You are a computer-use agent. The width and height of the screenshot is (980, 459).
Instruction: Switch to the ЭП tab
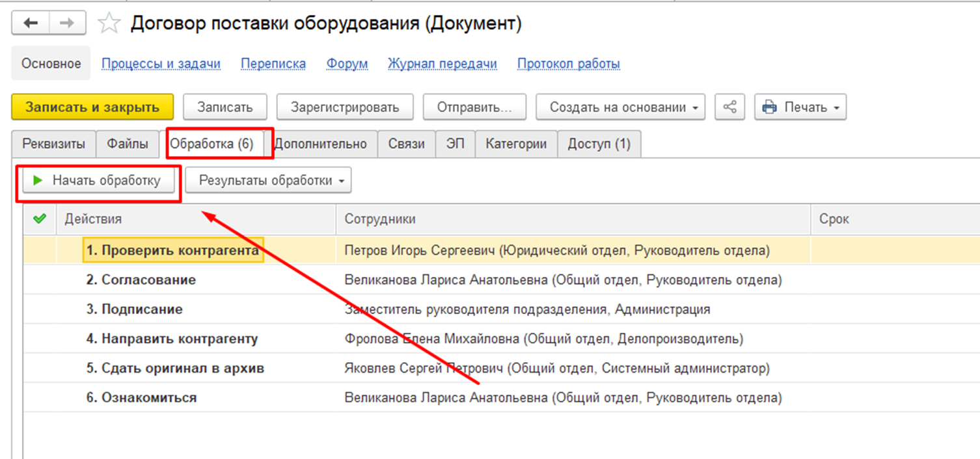pyautogui.click(x=456, y=144)
